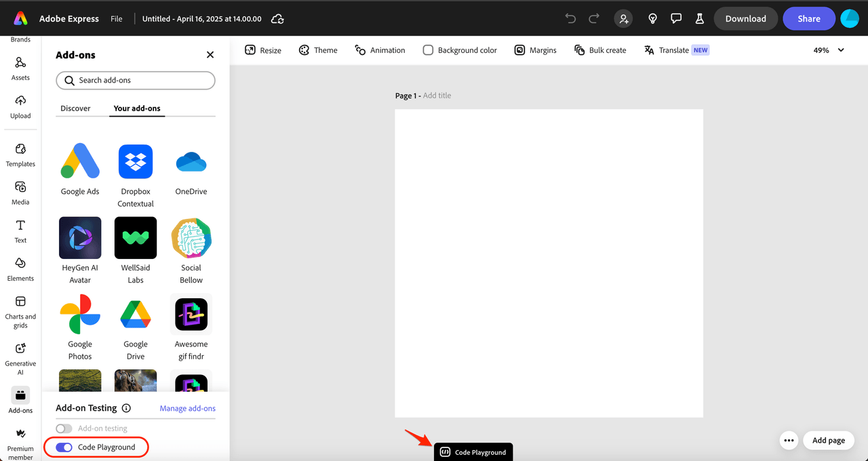Switch to the Discover tab
868x461 pixels.
pos(75,108)
